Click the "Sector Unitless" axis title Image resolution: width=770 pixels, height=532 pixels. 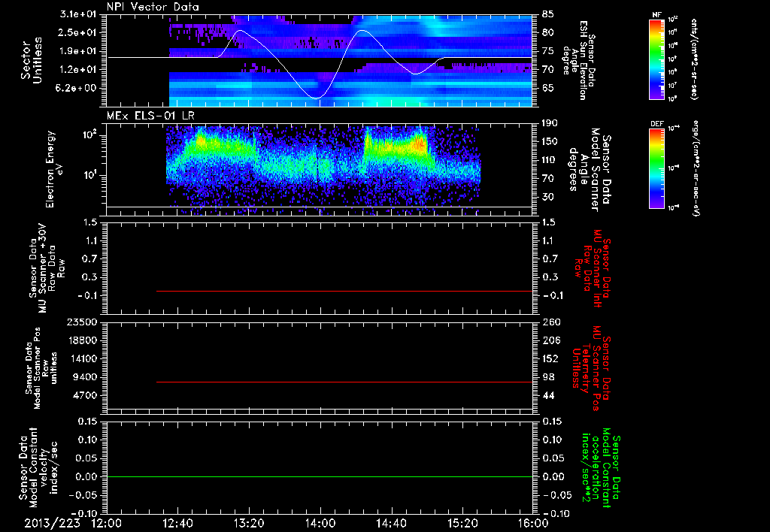tap(32, 60)
